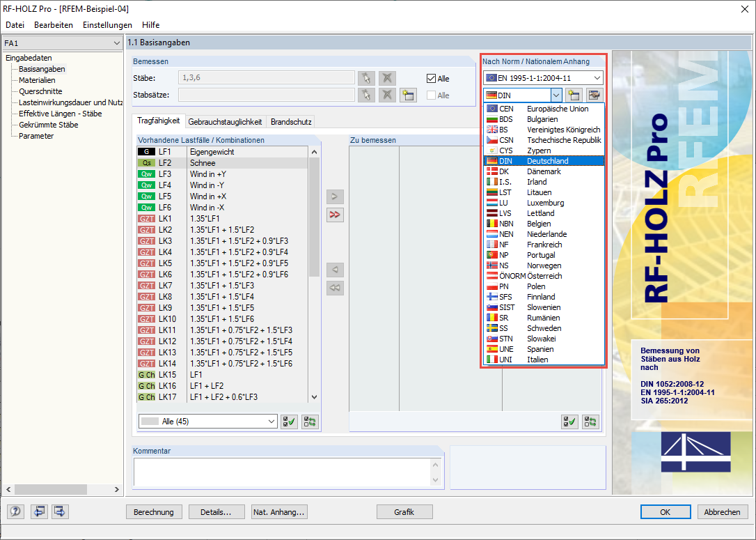The height and width of the screenshot is (540, 756).
Task: Open help via question mark icon
Action: coord(15,511)
